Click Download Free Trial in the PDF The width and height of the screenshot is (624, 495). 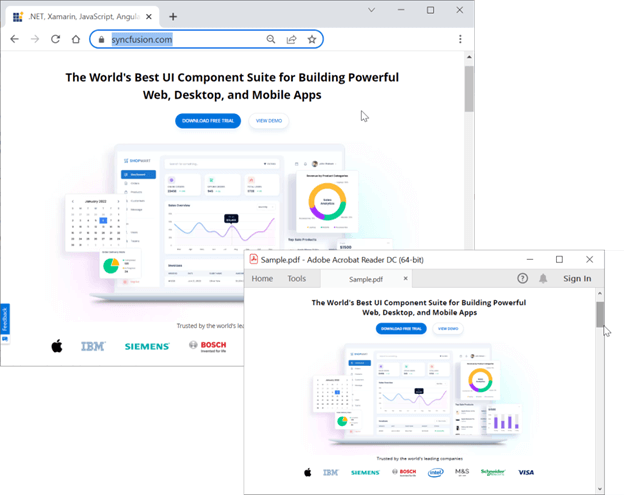tap(401, 329)
